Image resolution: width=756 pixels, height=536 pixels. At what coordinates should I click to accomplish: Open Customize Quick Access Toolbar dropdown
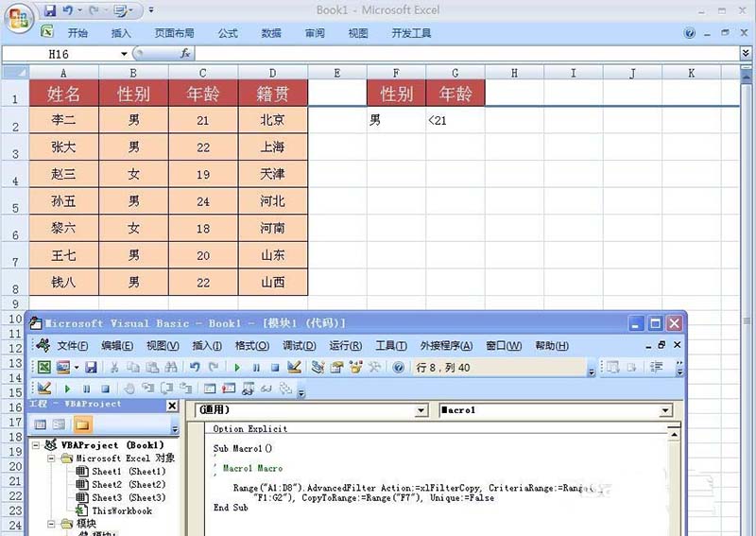[x=151, y=10]
